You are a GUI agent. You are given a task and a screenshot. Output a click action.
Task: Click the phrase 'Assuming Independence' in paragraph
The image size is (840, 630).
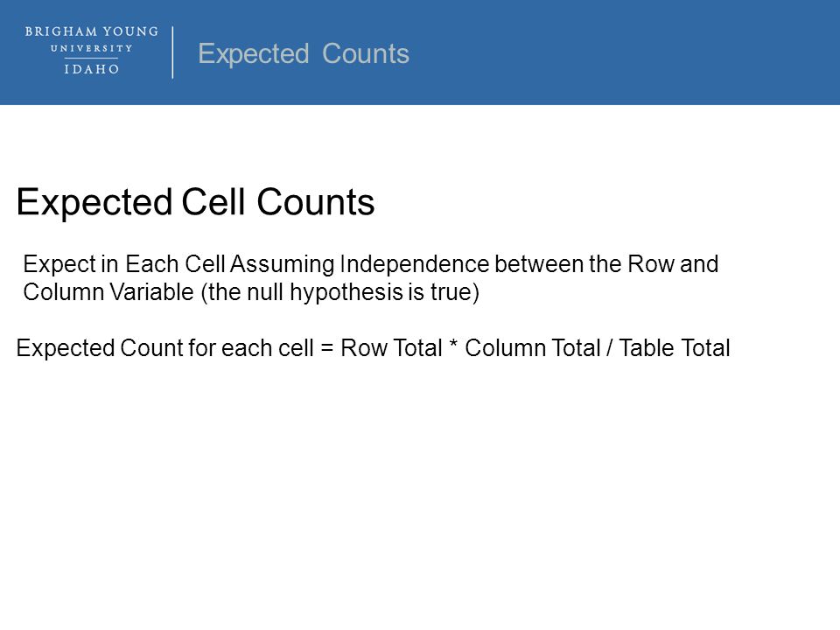[x=360, y=264]
